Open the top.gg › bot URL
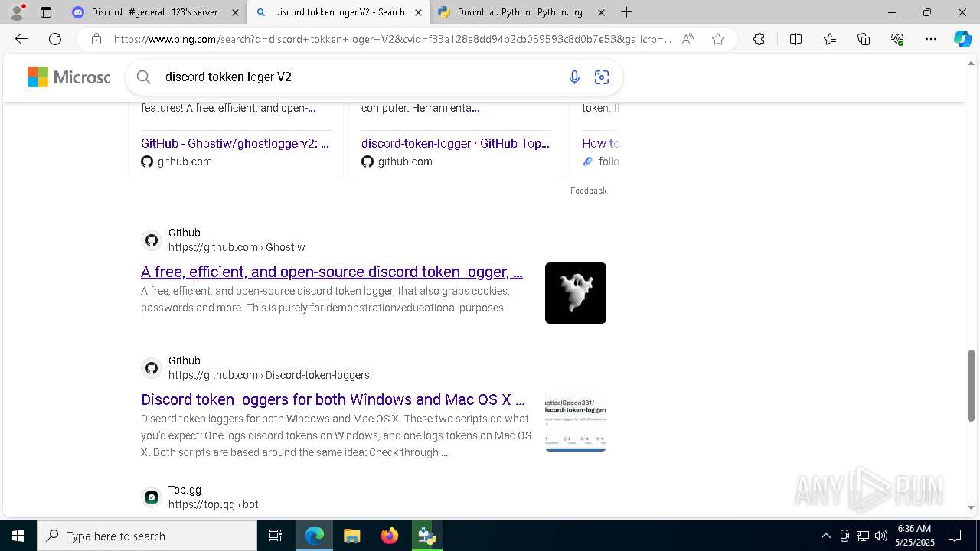The height and width of the screenshot is (551, 980). coord(214,504)
